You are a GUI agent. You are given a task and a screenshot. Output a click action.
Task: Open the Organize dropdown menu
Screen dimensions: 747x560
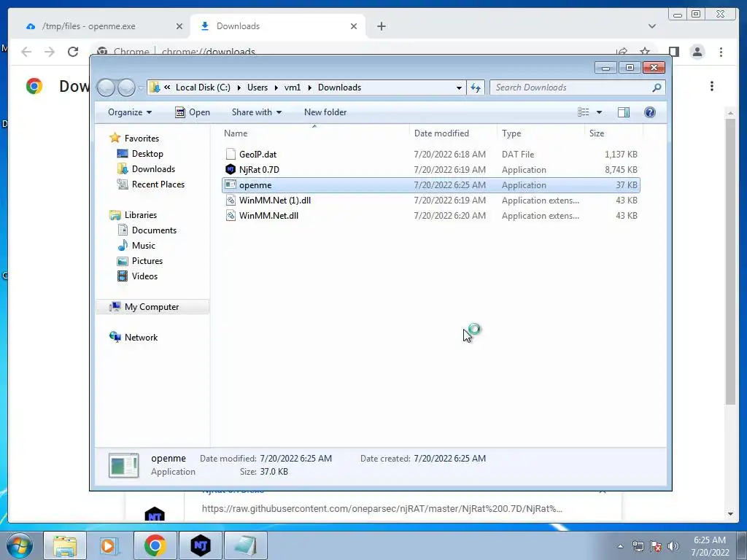130,112
